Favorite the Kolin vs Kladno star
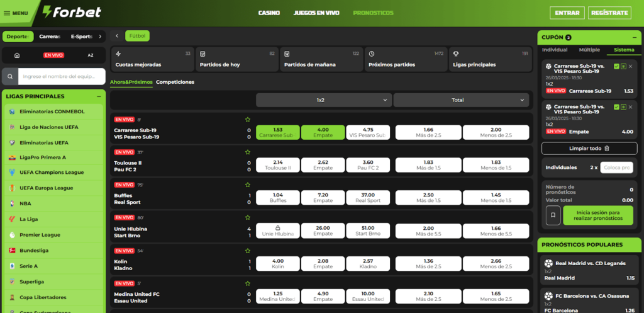 point(248,251)
